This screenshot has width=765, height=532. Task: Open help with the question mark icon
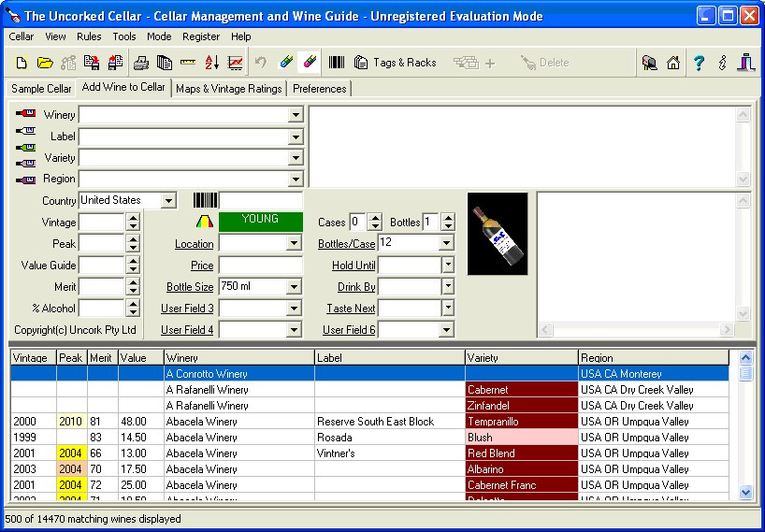pyautogui.click(x=699, y=63)
